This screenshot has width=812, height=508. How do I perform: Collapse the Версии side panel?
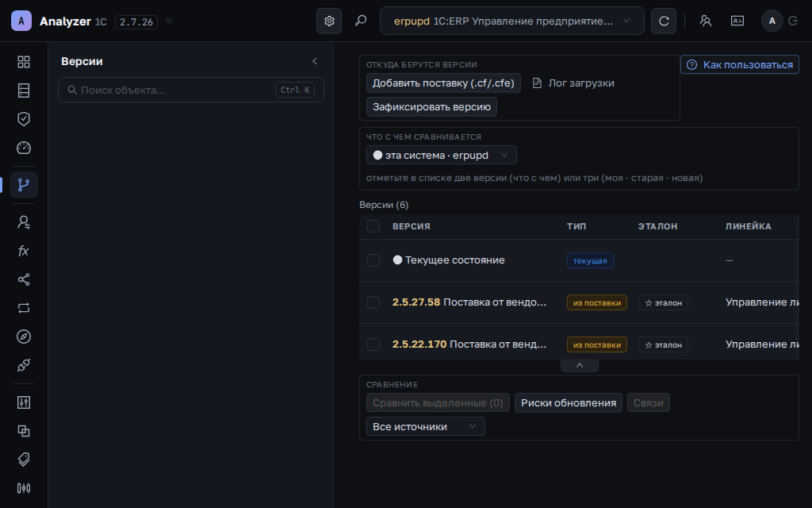coord(314,61)
